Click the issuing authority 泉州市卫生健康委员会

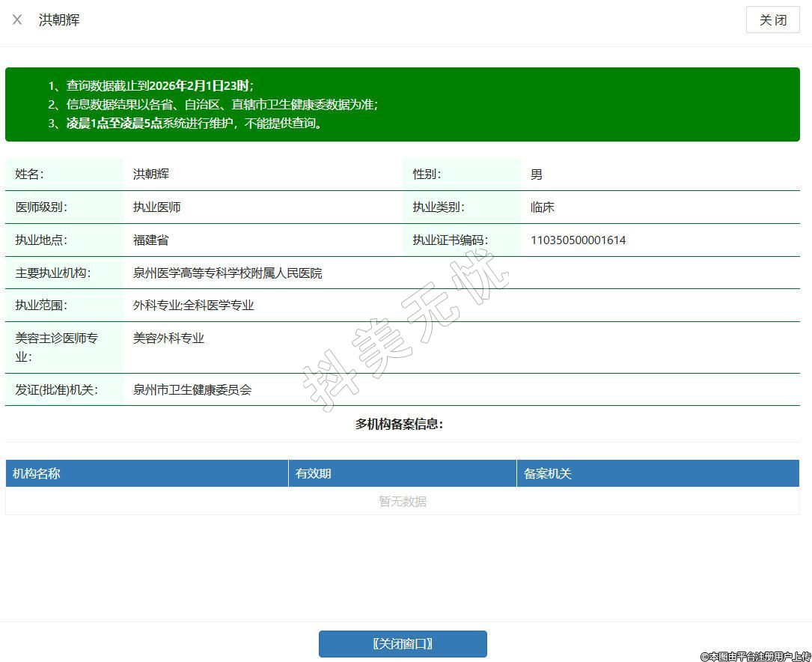click(x=192, y=390)
